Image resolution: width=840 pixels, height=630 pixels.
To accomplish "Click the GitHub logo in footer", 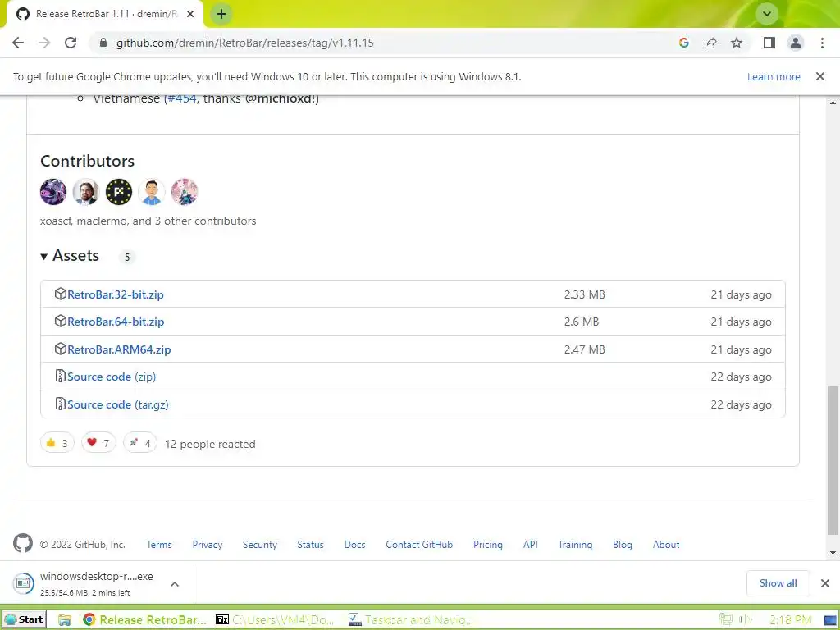I will 23,543.
